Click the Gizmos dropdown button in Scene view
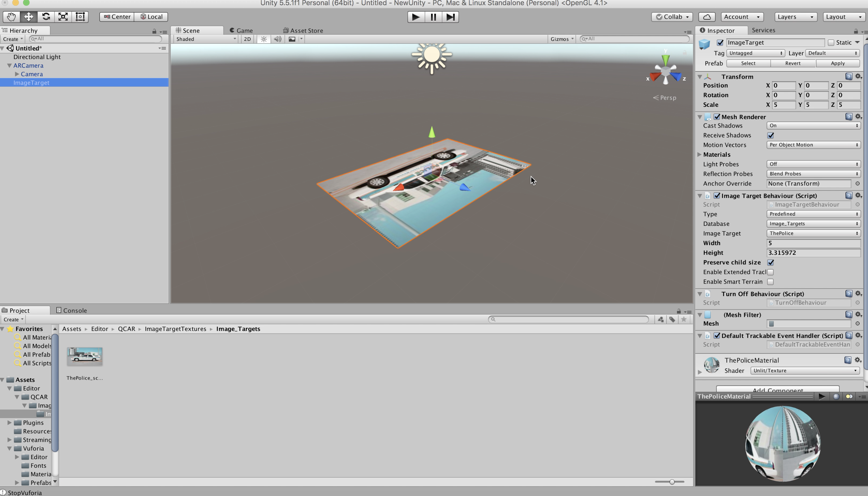868x496 pixels. (560, 39)
